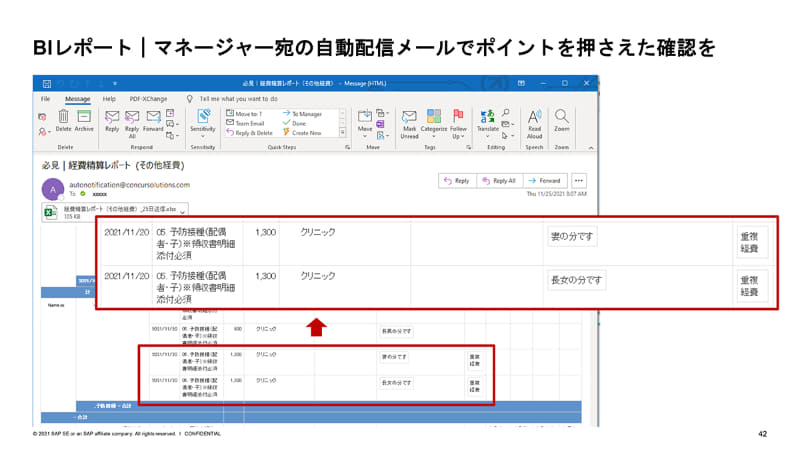Open the More respond actions dropdown

[x=172, y=136]
